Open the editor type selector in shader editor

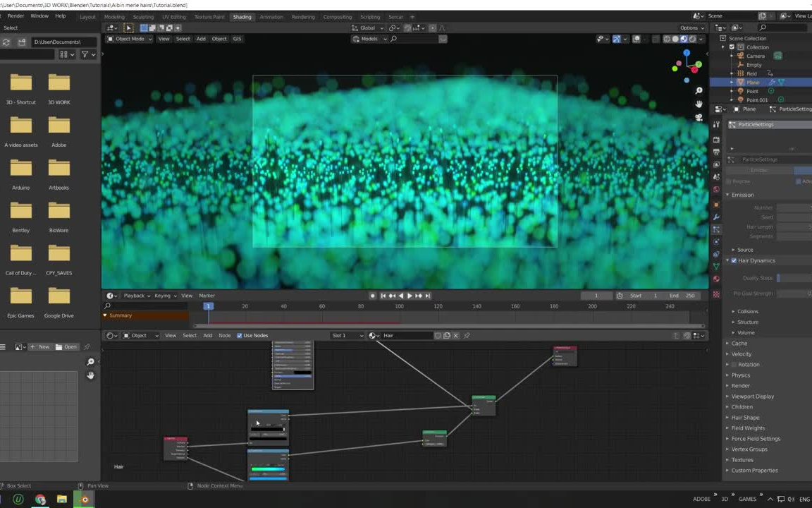point(109,335)
